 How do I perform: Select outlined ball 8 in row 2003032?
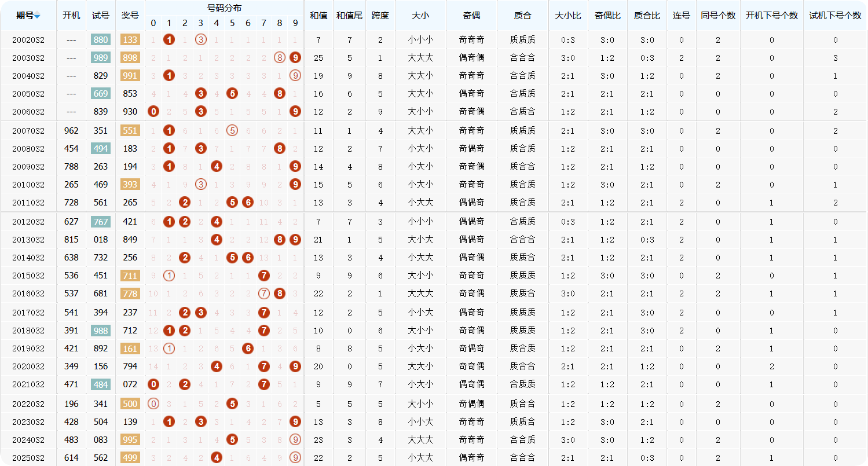(x=280, y=58)
